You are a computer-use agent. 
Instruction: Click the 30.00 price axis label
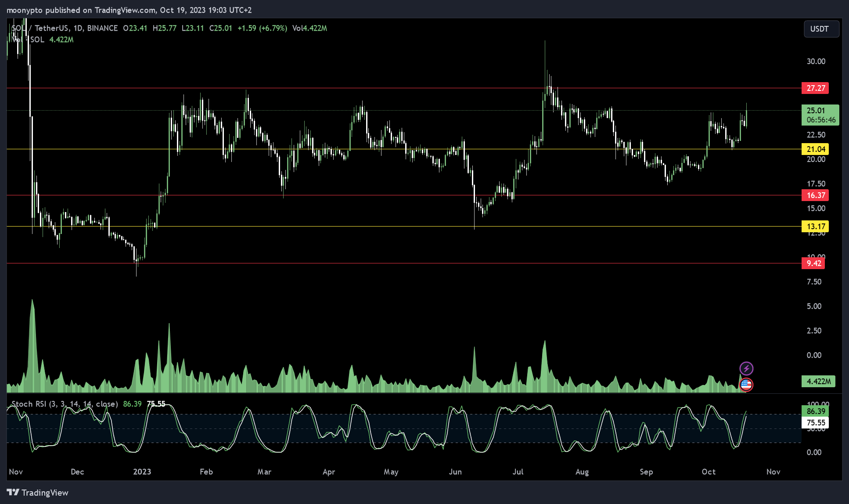pos(816,61)
